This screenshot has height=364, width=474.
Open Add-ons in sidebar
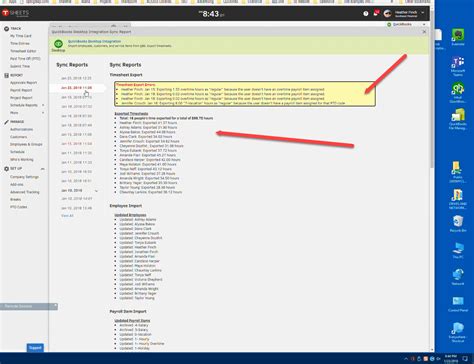click(17, 184)
